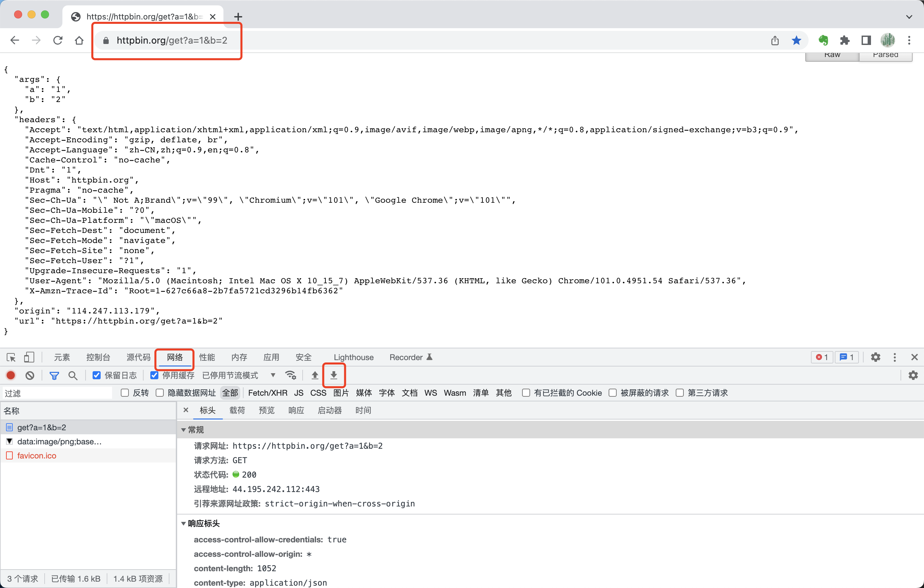Screen dimensions: 924x588
Task: Open the Recorder panel tab
Action: [x=411, y=357]
